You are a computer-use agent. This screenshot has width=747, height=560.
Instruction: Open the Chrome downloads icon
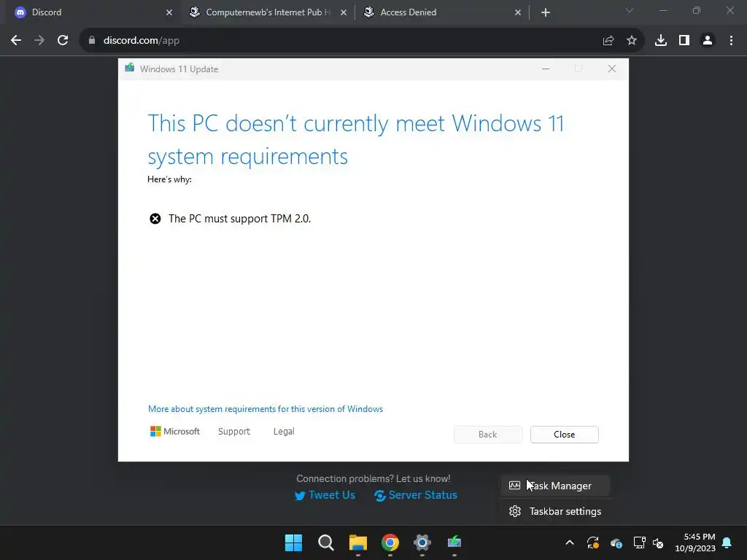pyautogui.click(x=661, y=41)
